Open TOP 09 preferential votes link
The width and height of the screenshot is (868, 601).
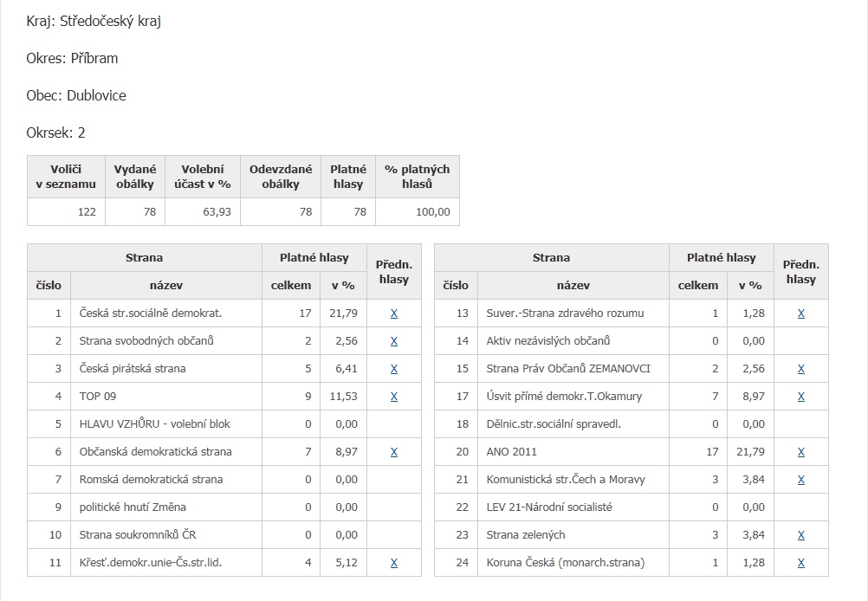pyautogui.click(x=394, y=397)
